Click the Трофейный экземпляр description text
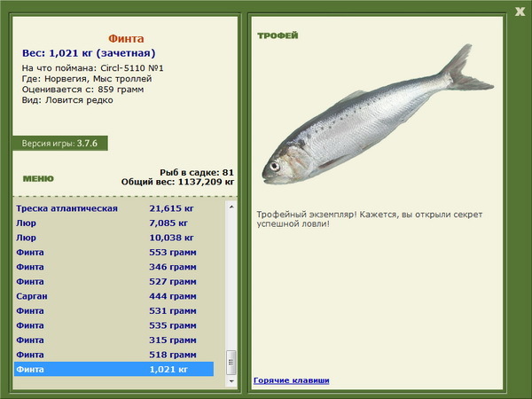 [370, 219]
